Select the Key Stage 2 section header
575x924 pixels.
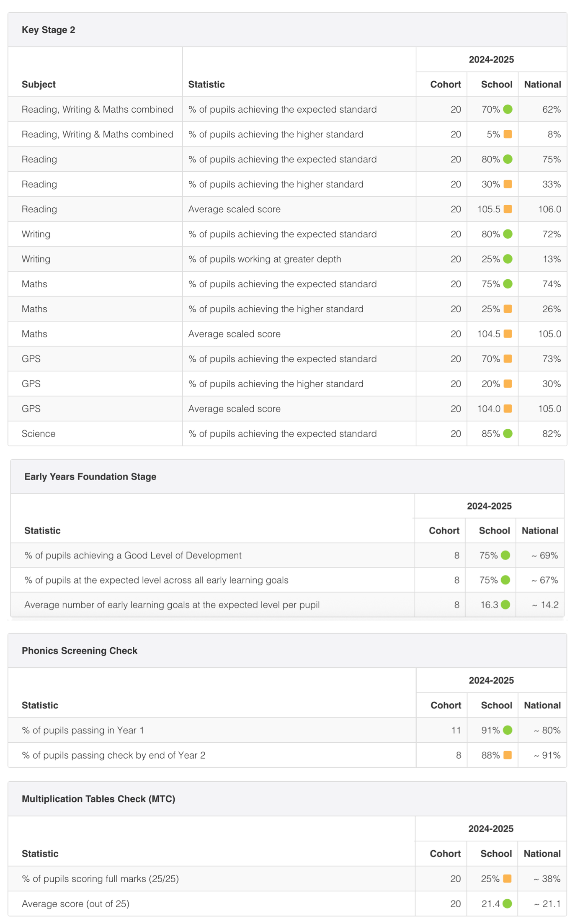(x=287, y=30)
